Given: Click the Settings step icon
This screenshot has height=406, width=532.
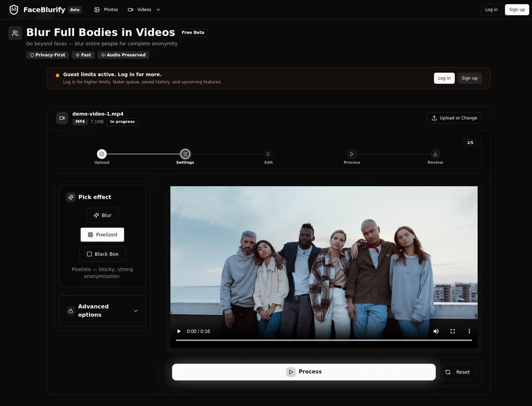Looking at the screenshot, I should (185, 154).
